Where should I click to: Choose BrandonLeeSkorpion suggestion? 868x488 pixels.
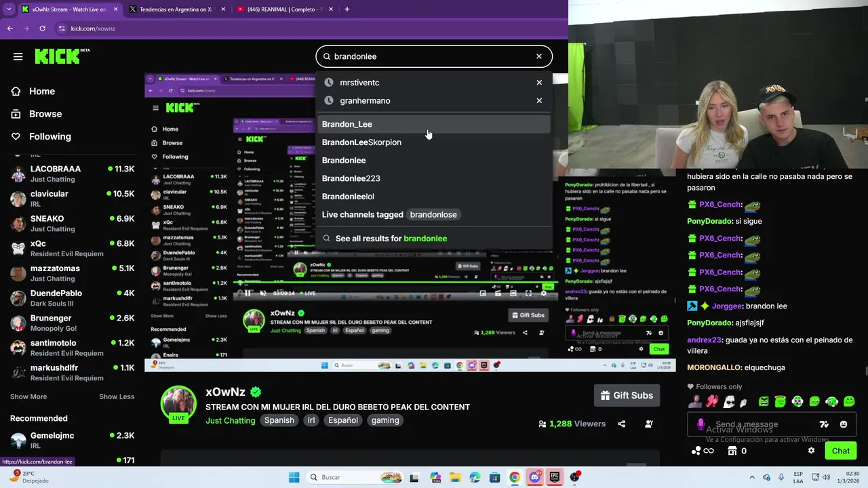[433, 142]
